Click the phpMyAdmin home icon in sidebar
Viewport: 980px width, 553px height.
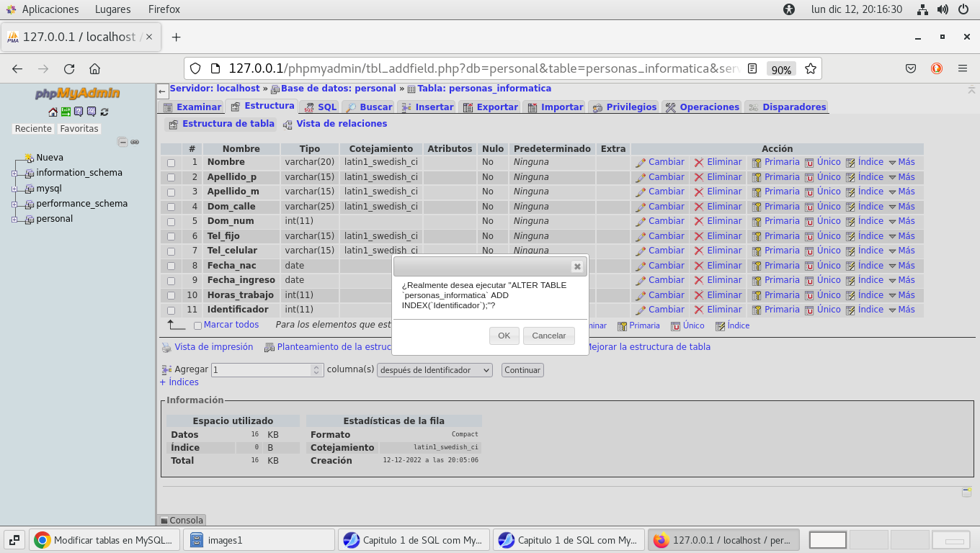(53, 112)
